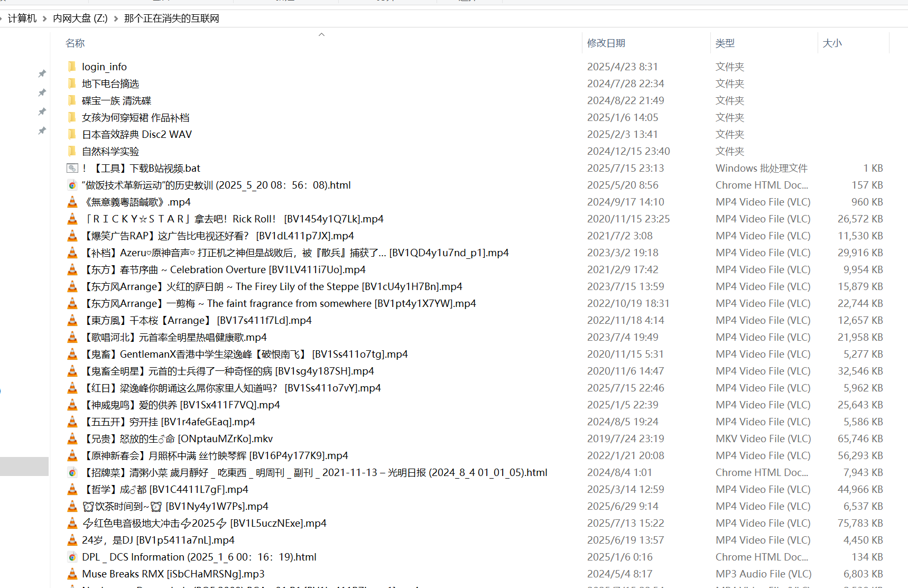The image size is (908, 588).
Task: Click the type cell Windows 批处理文件
Action: 762,168
